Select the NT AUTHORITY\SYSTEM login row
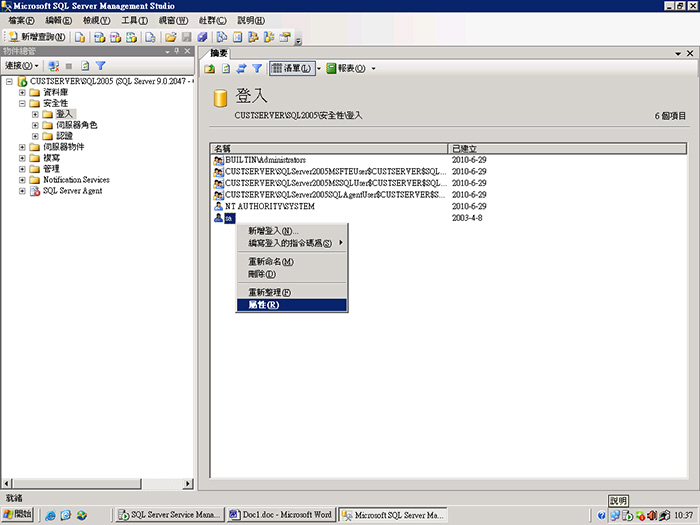Image resolution: width=700 pixels, height=525 pixels. 448,206
